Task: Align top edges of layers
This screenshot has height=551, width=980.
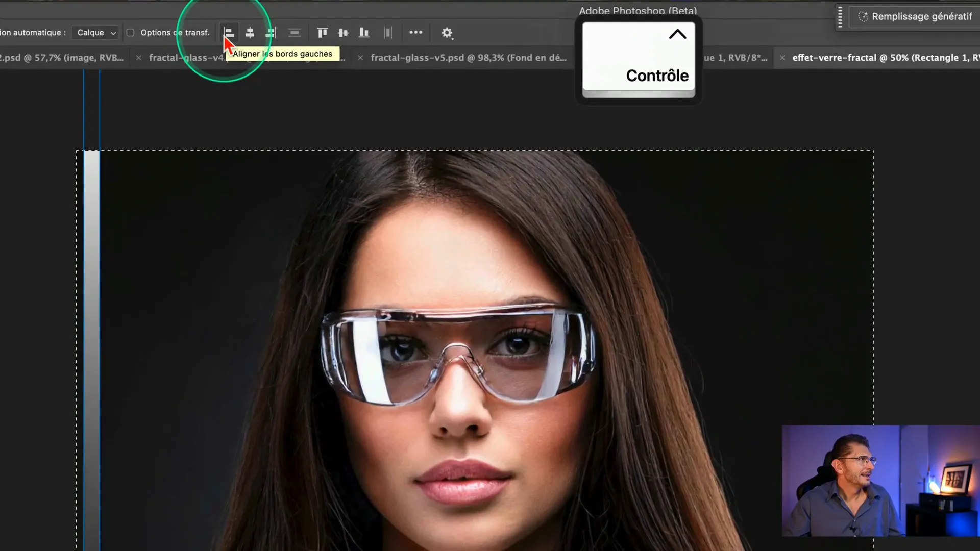Action: pyautogui.click(x=322, y=33)
